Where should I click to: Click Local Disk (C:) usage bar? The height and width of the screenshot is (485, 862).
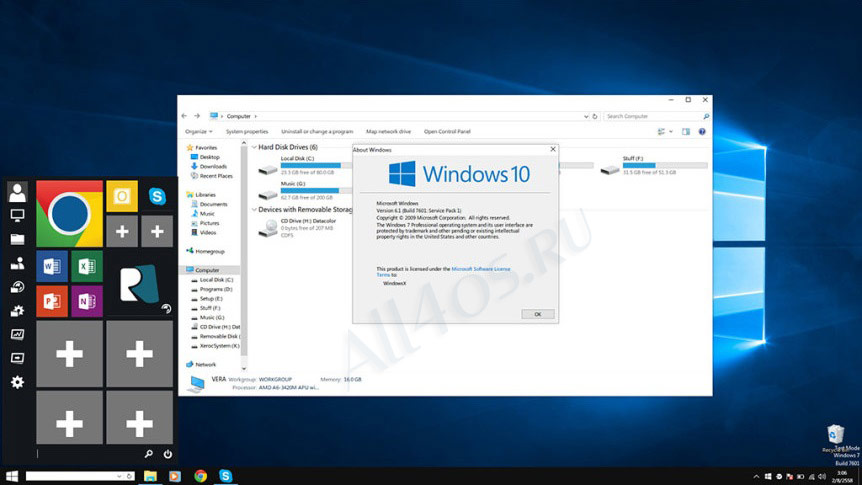point(316,166)
